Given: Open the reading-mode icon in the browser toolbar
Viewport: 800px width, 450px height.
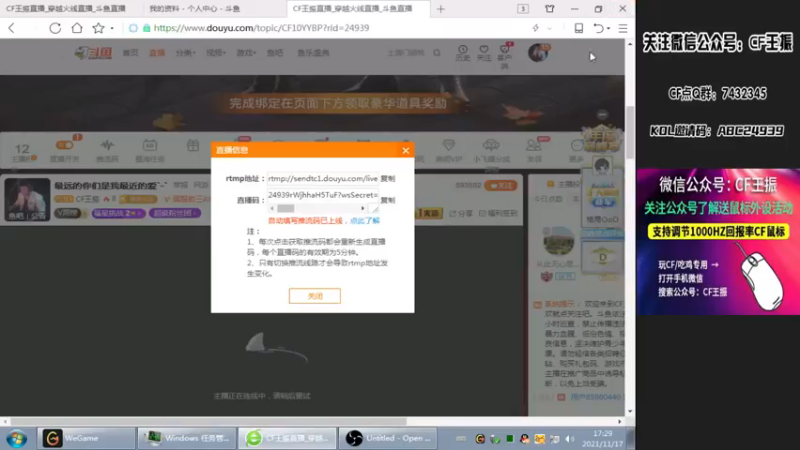Looking at the screenshot, I should (x=579, y=28).
